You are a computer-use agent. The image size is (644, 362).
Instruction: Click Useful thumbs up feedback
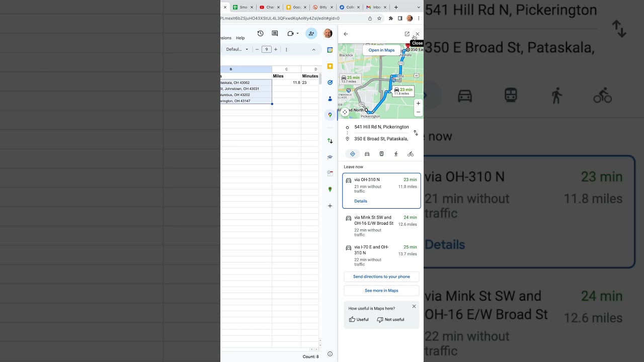pyautogui.click(x=359, y=320)
